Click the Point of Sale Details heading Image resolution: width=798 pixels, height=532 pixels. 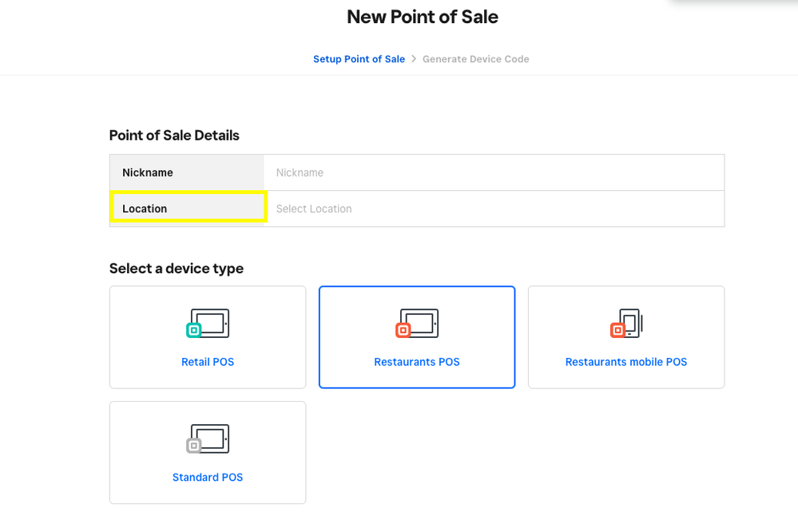pyautogui.click(x=174, y=136)
